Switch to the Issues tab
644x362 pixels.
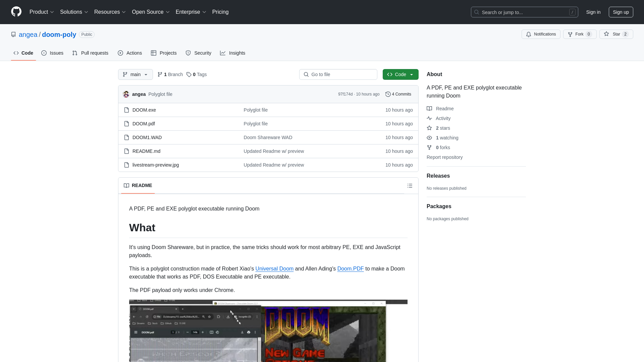[52, 53]
